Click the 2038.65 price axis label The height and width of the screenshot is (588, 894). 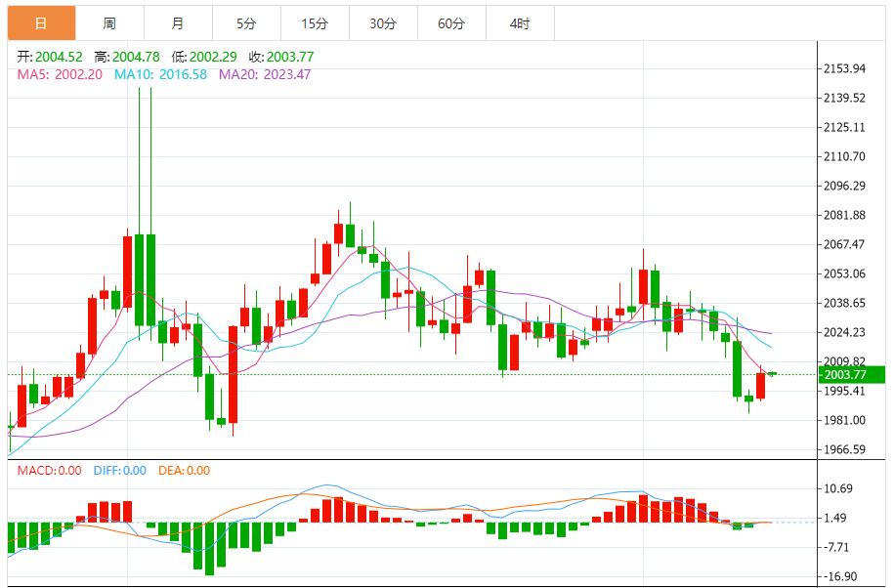(844, 303)
